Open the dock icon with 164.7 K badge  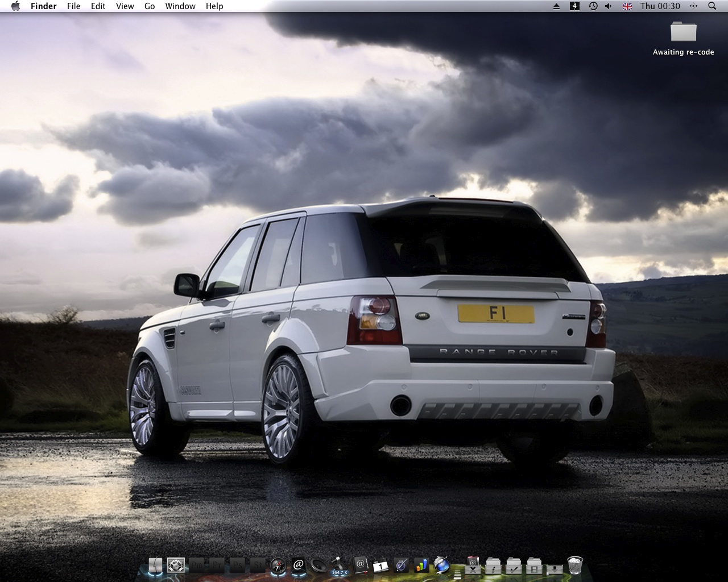[340, 566]
